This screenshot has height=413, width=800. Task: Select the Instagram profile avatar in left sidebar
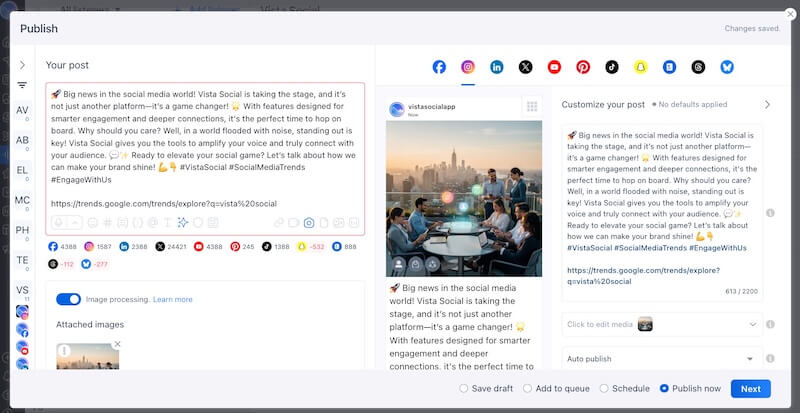click(x=22, y=312)
